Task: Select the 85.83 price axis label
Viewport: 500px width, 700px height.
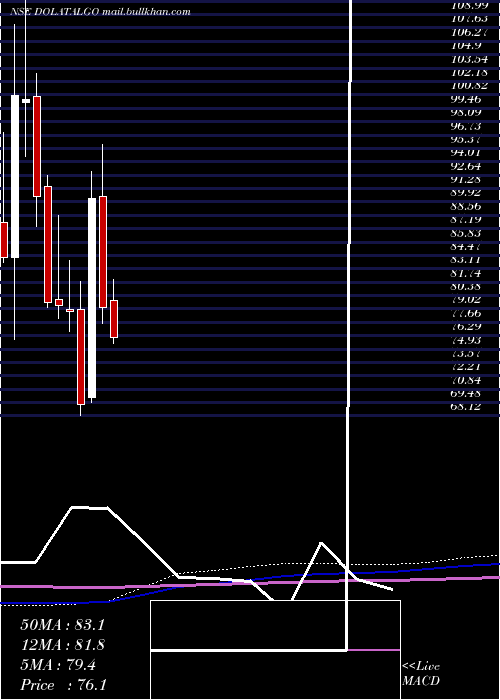Action: (466, 233)
